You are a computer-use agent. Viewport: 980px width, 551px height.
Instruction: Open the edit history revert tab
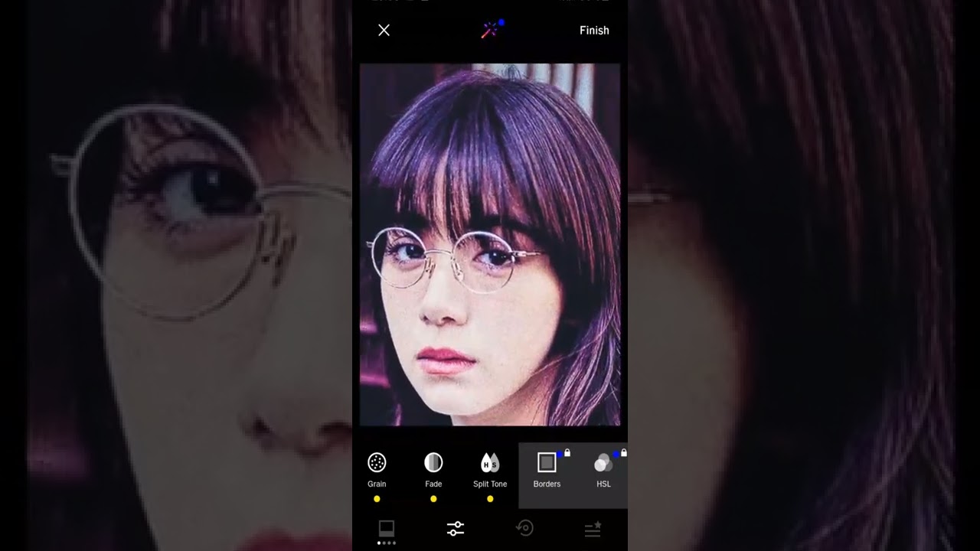pyautogui.click(x=524, y=529)
